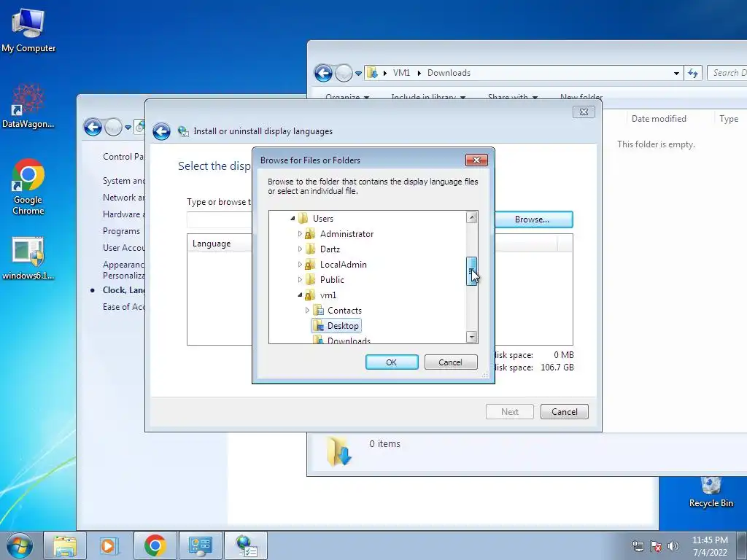Click the network tray icon
747x560 pixels.
coord(638,546)
